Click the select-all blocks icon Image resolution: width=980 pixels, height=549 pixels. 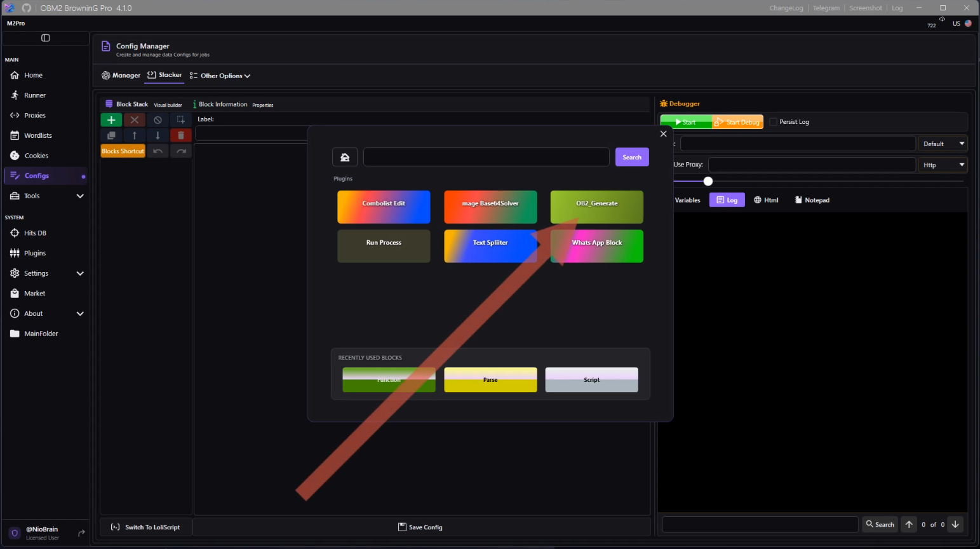pyautogui.click(x=181, y=119)
